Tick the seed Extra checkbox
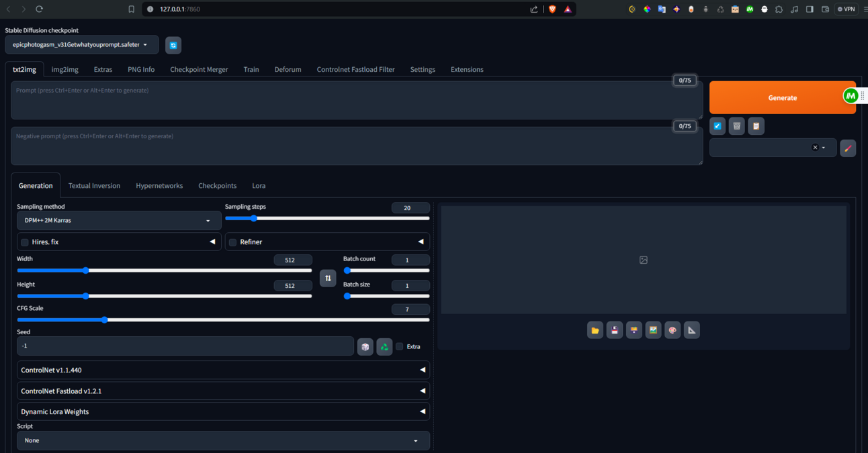This screenshot has width=868, height=453. pyautogui.click(x=399, y=346)
